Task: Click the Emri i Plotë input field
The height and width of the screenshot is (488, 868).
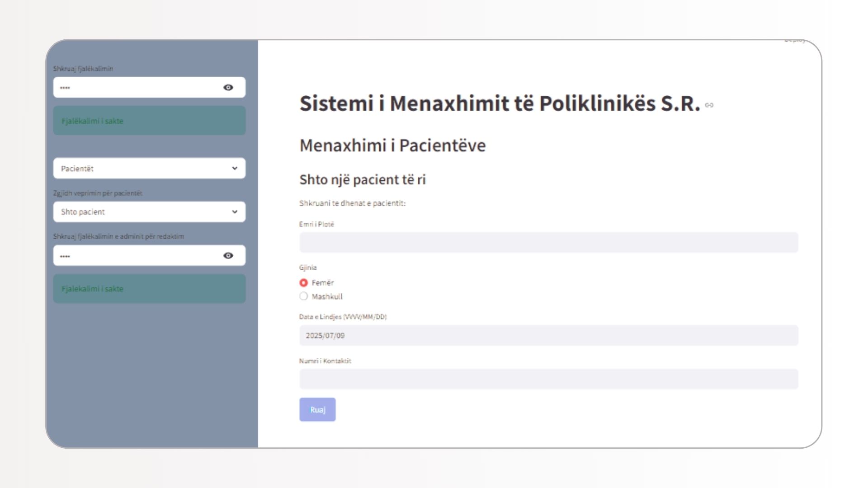Action: (548, 242)
